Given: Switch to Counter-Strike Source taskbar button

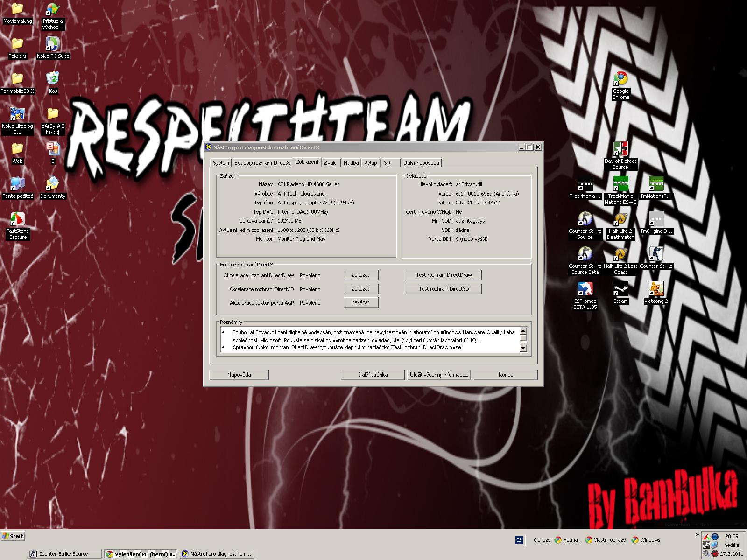Looking at the screenshot, I should click(65, 554).
